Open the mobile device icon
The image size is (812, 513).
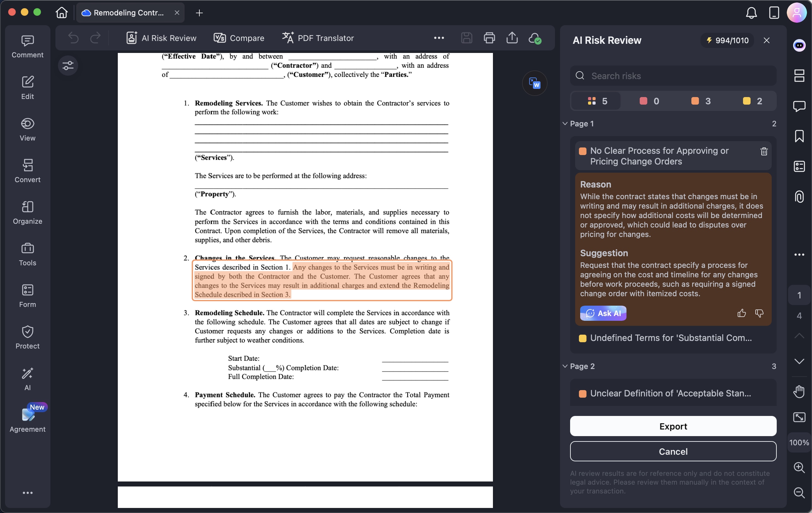pyautogui.click(x=774, y=13)
